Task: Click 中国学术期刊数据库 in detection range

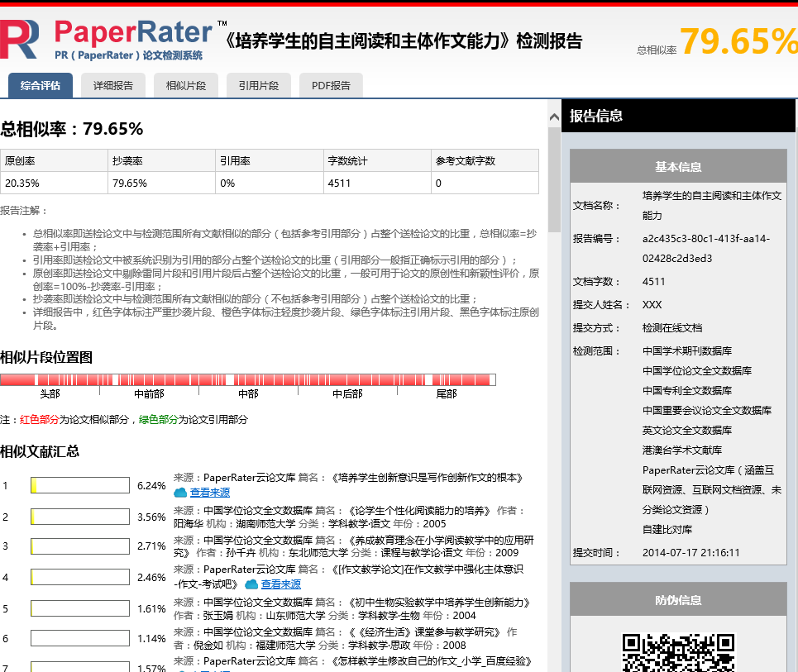Action: point(687,350)
